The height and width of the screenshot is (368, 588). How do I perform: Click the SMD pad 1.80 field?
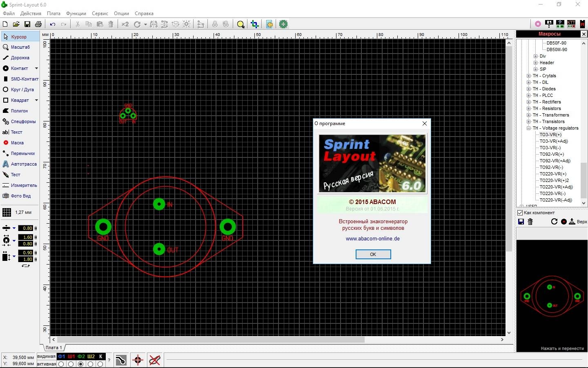[x=26, y=259]
